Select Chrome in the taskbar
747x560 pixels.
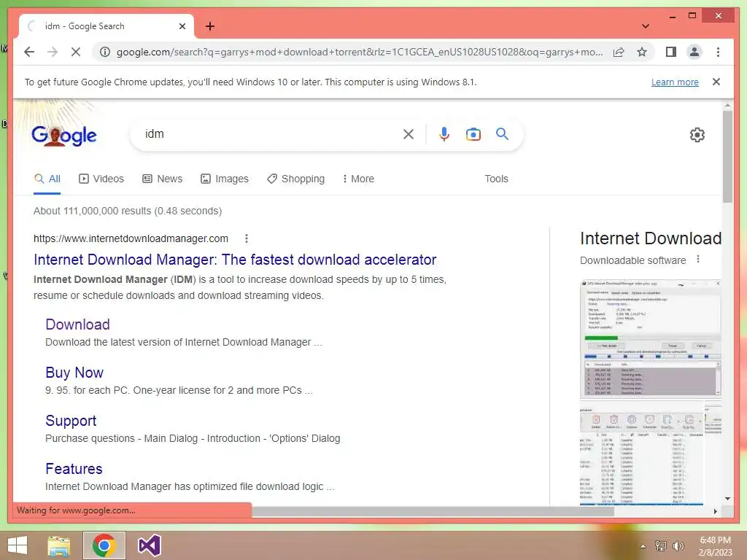pyautogui.click(x=104, y=545)
